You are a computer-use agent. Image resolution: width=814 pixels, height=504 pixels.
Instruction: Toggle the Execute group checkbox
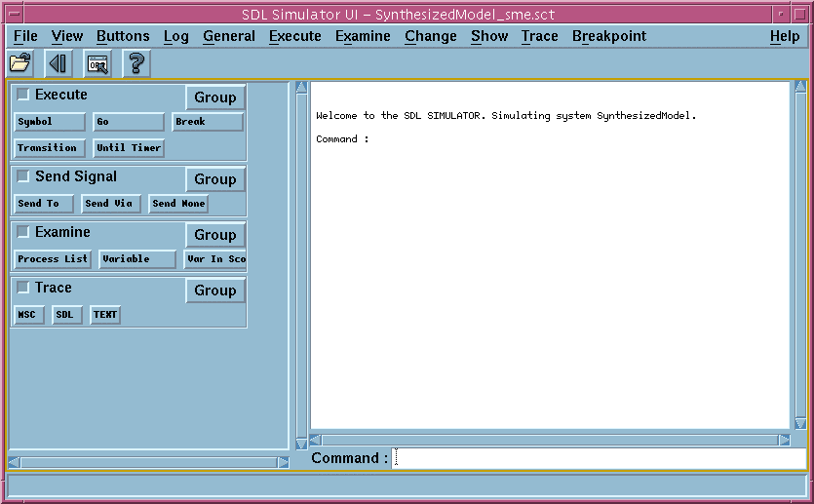(x=22, y=95)
